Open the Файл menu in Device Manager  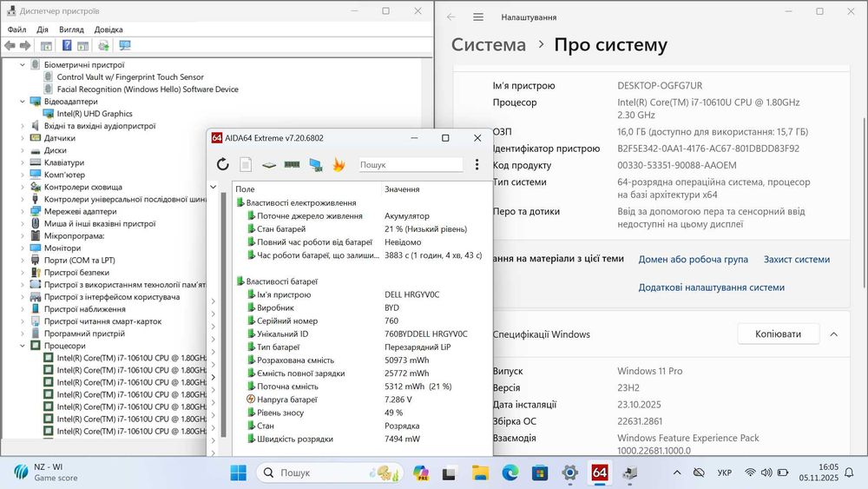(x=17, y=30)
